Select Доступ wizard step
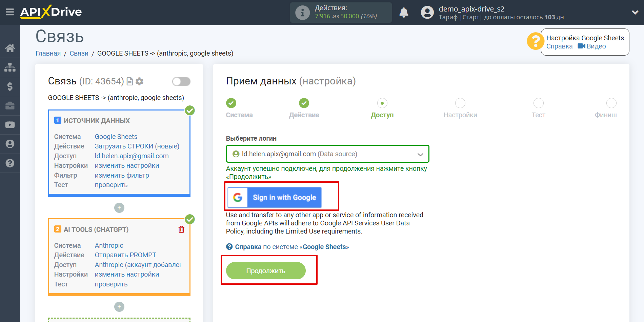The image size is (644, 322). tap(382, 103)
